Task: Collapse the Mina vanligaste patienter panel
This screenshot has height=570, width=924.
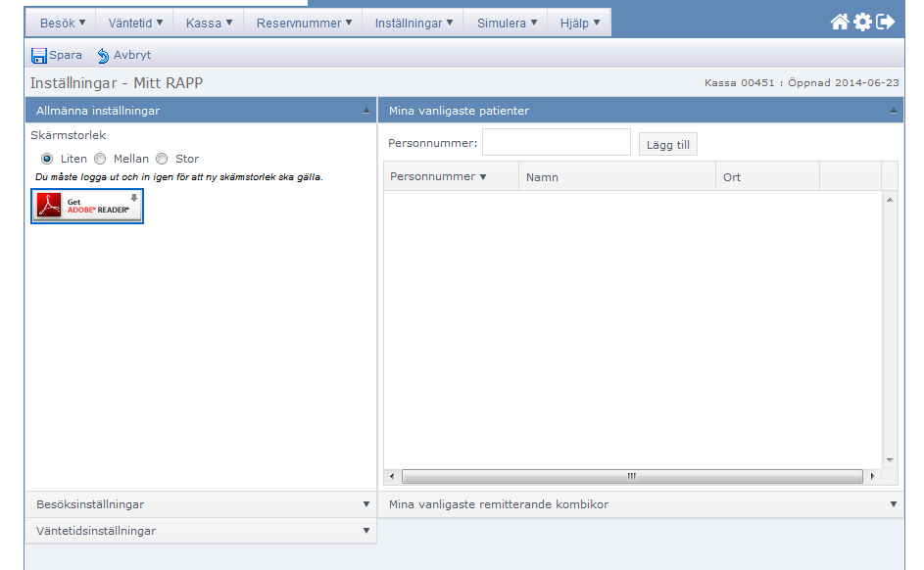Action: click(x=894, y=111)
